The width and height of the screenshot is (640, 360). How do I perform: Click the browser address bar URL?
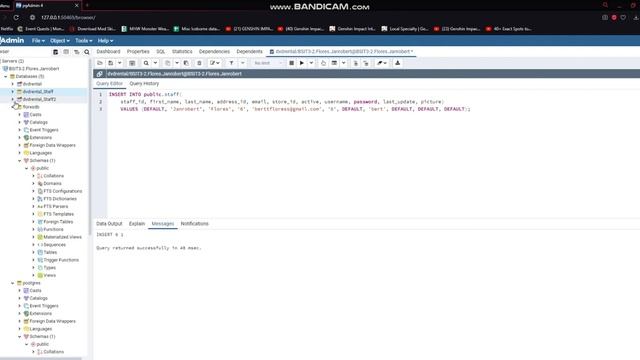point(69,18)
